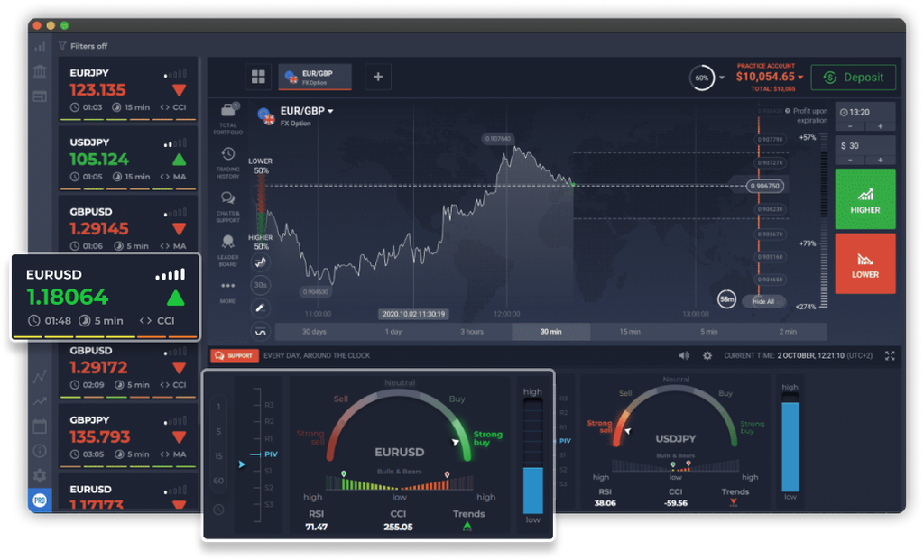Click the 13:20 expiration time field
Screen dimensions: 924x560
pos(865,113)
